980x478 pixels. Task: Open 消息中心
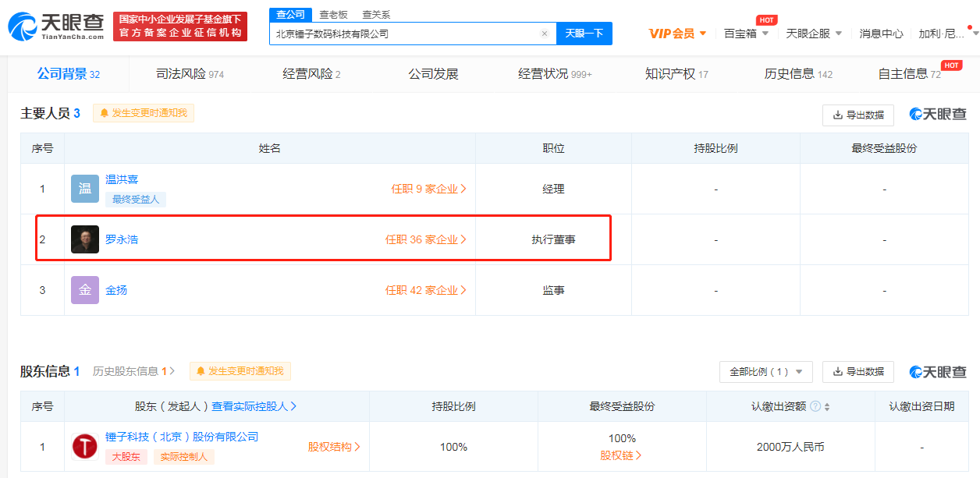point(881,34)
